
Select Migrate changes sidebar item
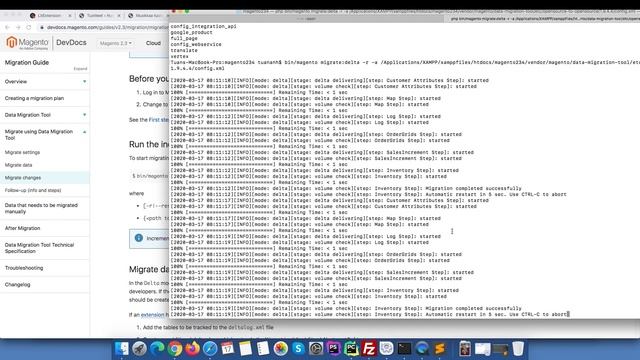click(x=23, y=178)
